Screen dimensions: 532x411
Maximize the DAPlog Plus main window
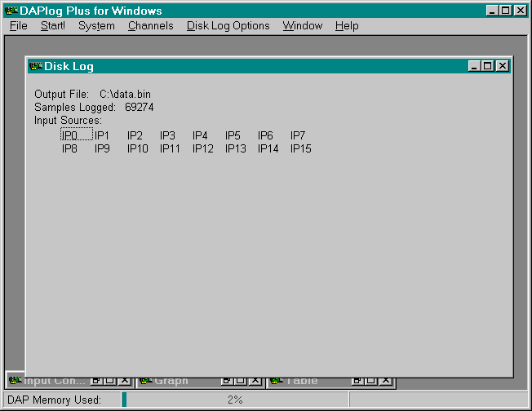click(506, 11)
